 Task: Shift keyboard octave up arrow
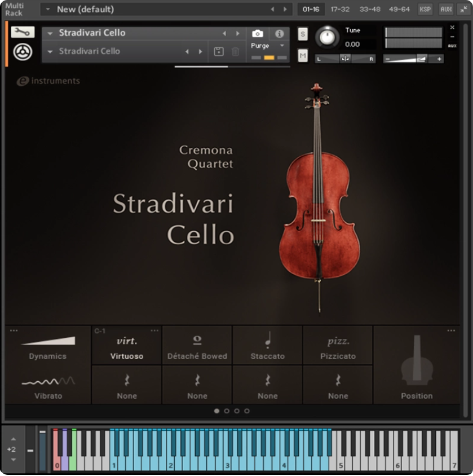click(x=14, y=439)
